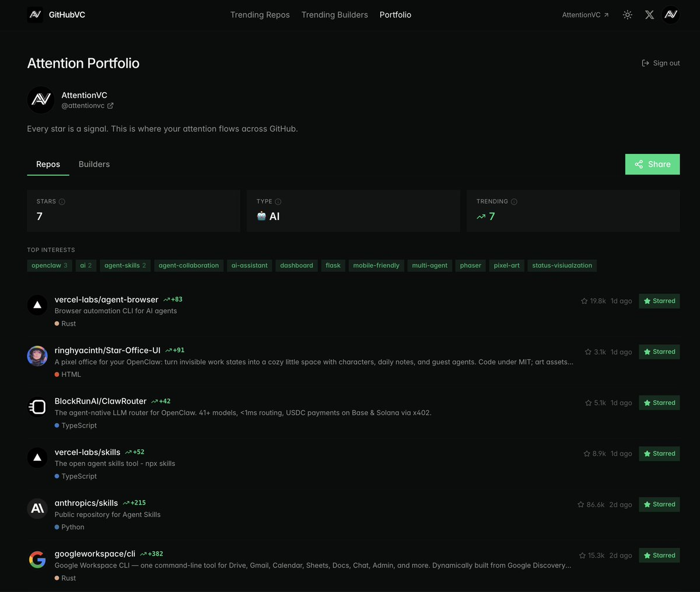Unstar the vercel-labs/agent-browser repo

[659, 301]
